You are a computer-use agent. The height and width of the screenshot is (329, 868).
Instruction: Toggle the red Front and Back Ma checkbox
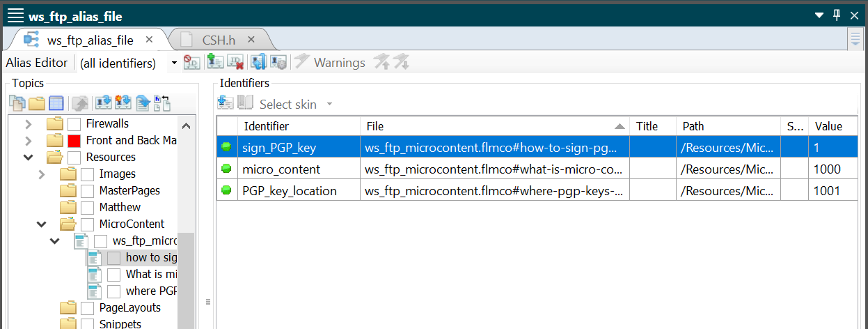click(74, 141)
